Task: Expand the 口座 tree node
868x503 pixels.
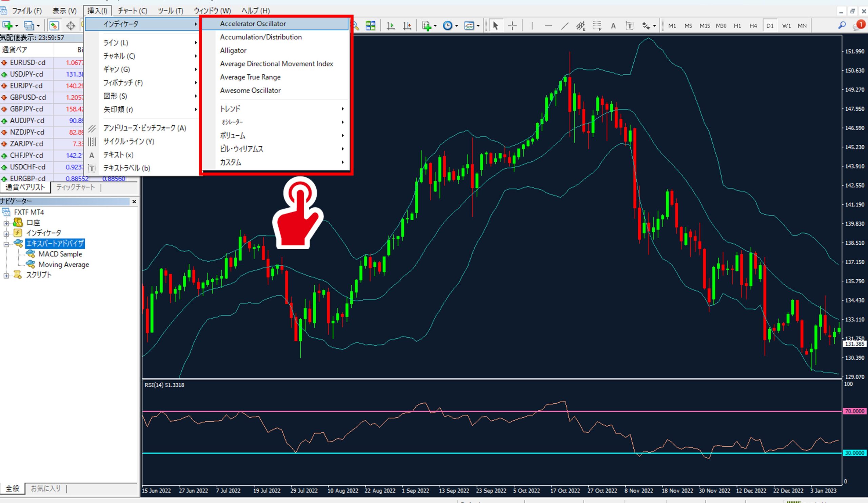Action: [x=6, y=223]
